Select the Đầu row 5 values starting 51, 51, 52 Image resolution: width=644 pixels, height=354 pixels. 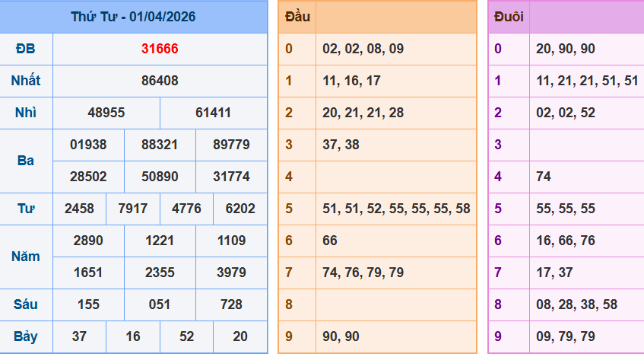coord(396,209)
